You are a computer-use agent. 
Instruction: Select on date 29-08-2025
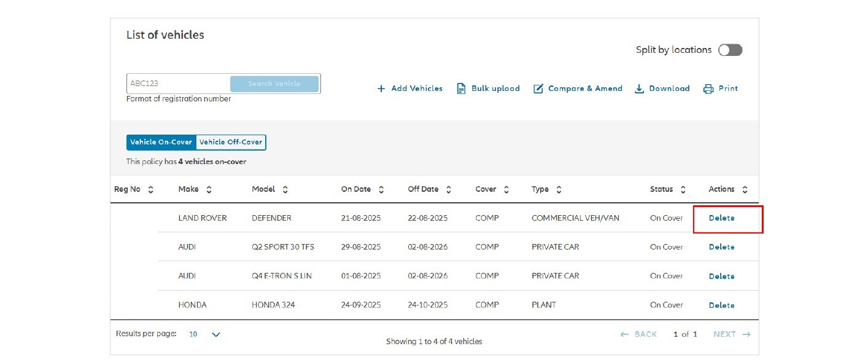point(361,247)
